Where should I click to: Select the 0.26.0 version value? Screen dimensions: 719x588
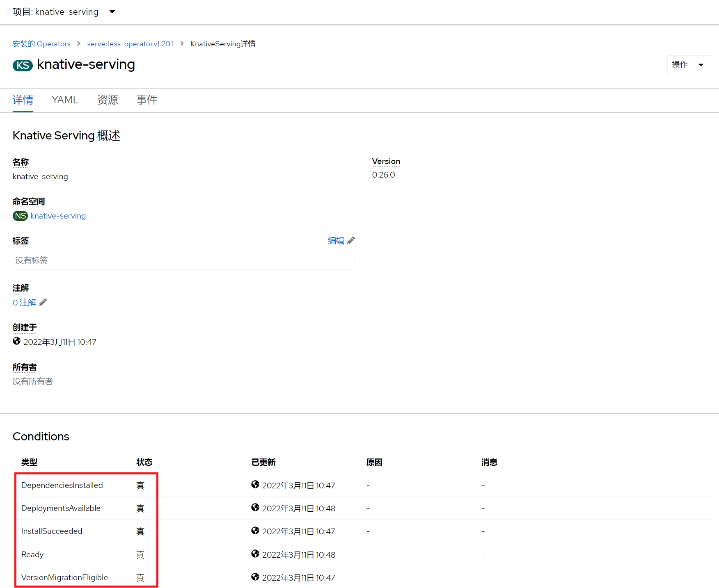point(384,175)
